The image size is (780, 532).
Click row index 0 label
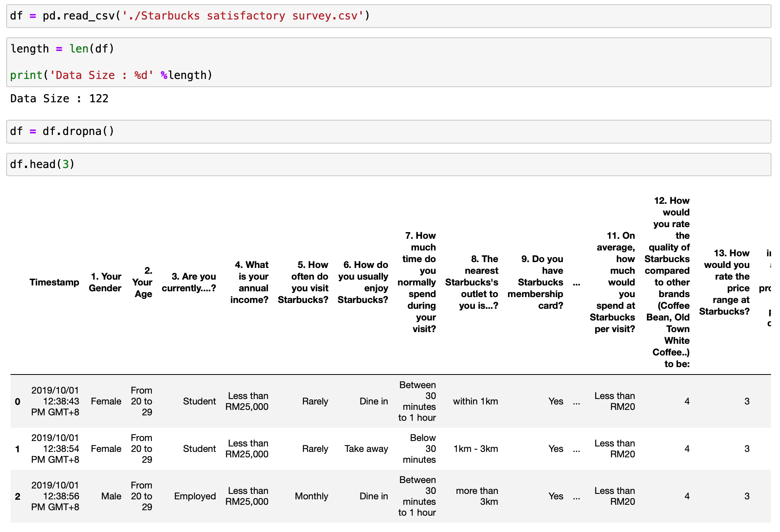[18, 402]
